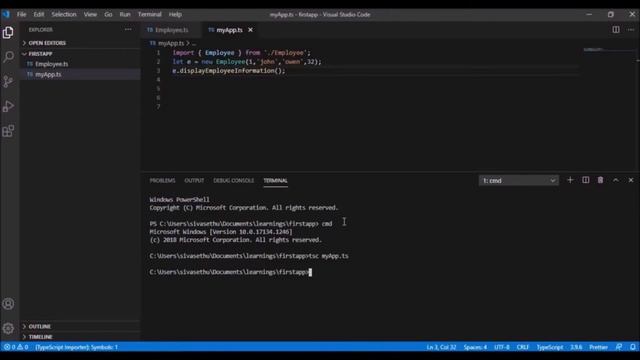This screenshot has height=360, width=640.
Task: Switch to the Problems panel tab
Action: click(x=162, y=180)
